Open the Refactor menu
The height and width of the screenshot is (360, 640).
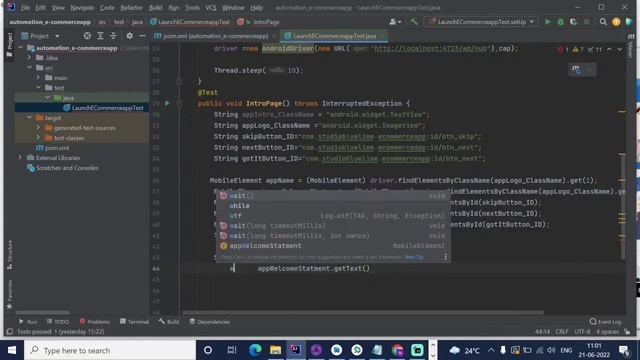pos(131,7)
